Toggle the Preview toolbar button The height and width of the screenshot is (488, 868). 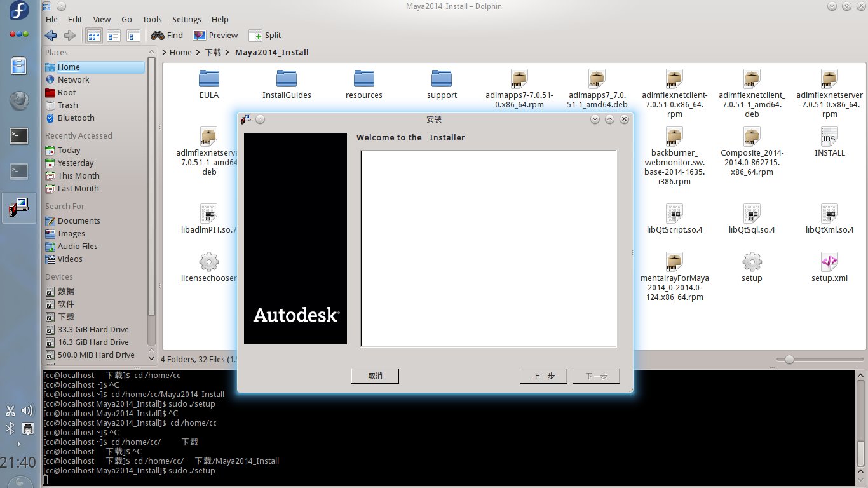tap(215, 36)
